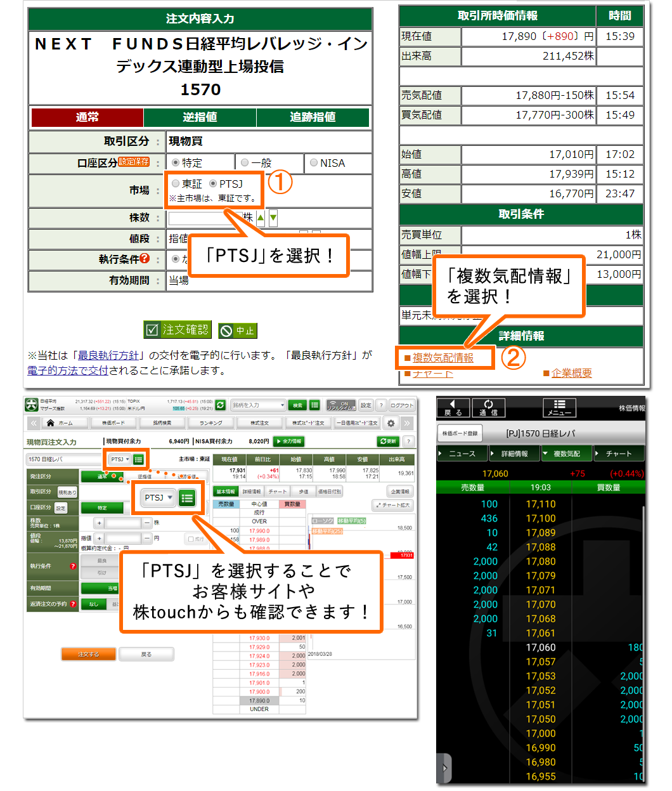
Task: Tick the 成行 checkbox in the price row
Action: click(x=191, y=539)
